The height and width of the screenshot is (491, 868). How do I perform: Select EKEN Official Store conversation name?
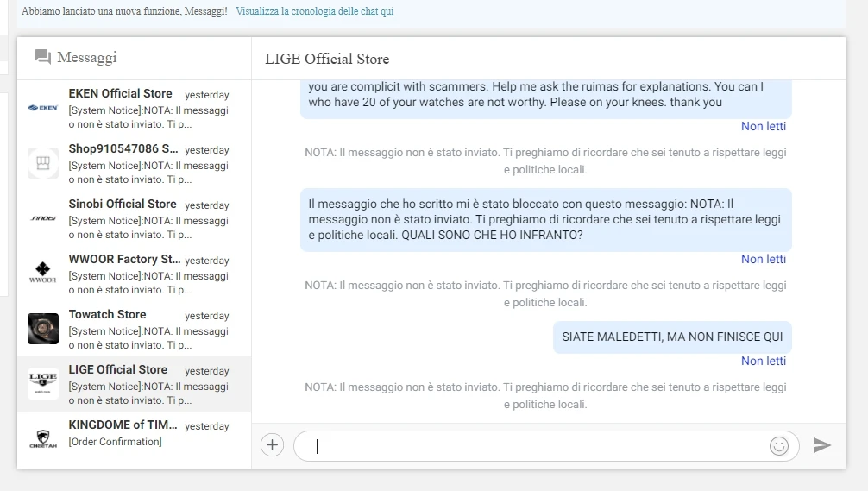pyautogui.click(x=120, y=93)
